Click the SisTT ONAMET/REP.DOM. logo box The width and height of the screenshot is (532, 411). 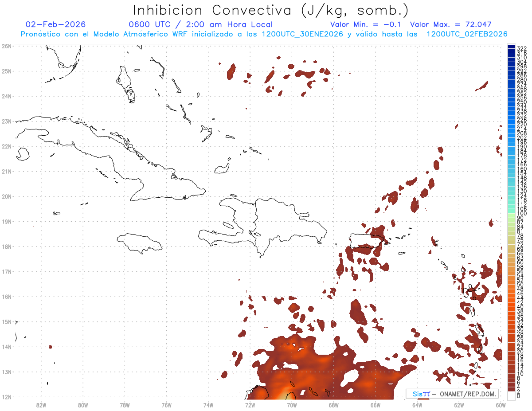point(452,394)
